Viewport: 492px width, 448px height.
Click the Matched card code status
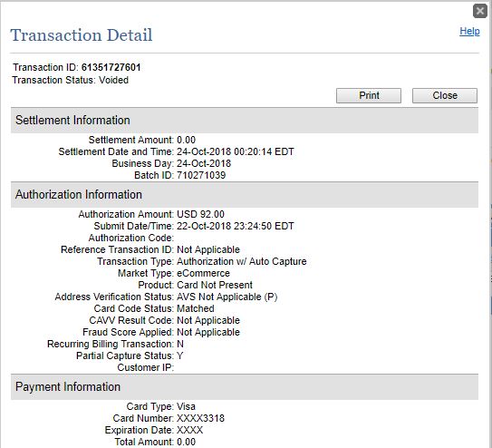click(196, 308)
